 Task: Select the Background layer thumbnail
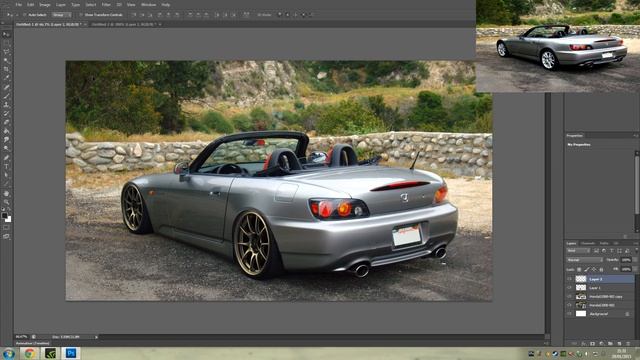[581, 313]
